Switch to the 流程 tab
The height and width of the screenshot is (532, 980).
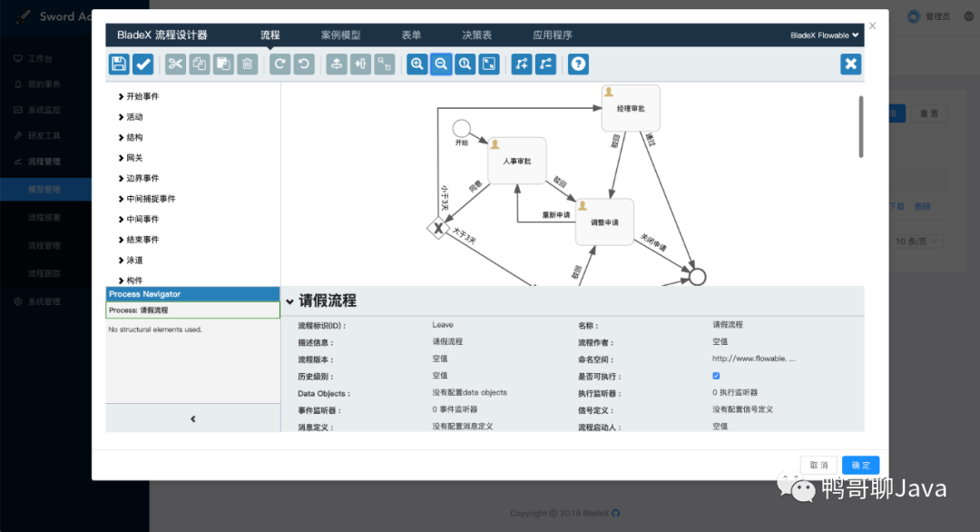click(270, 35)
